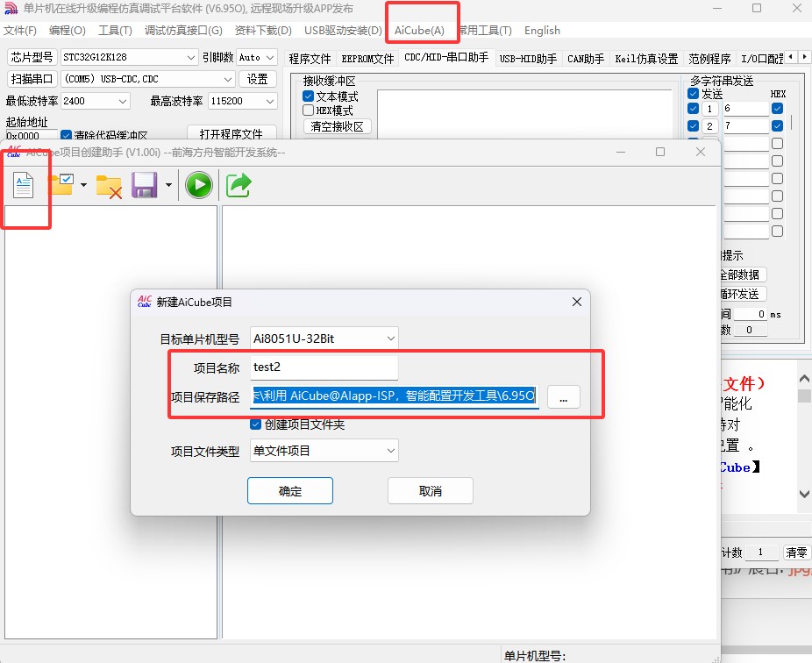Switch to the EEPROM文件 tab
The image size is (812, 663).
[367, 59]
